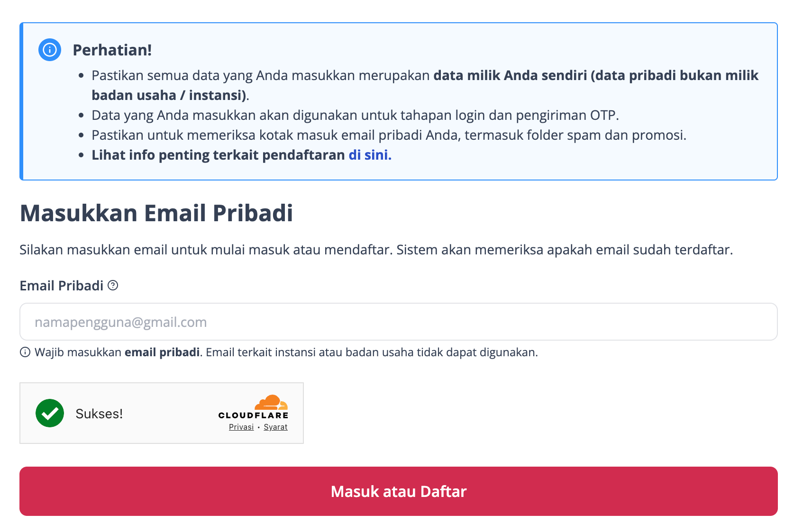The height and width of the screenshot is (532, 794).
Task: Click the CLOUDFLARE wordmark text
Action: (253, 415)
